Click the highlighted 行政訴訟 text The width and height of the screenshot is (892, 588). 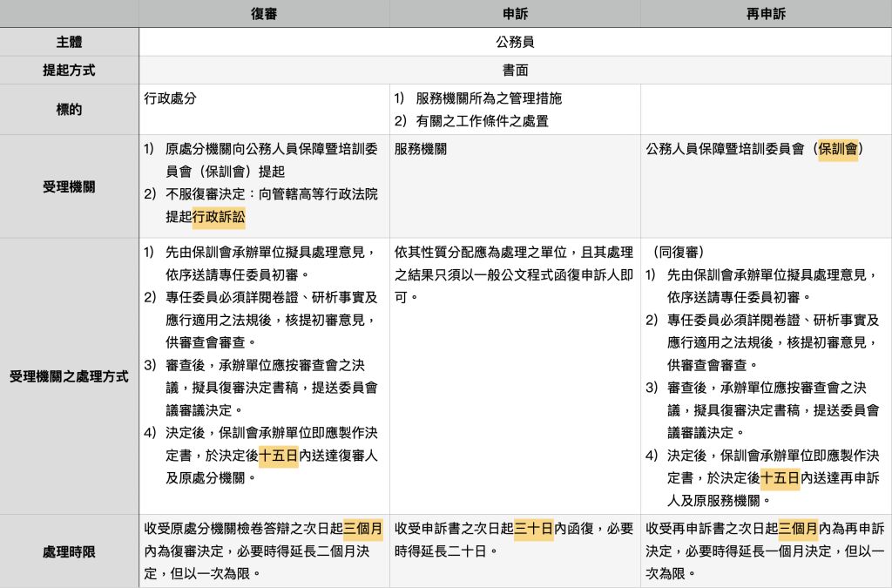tap(219, 216)
